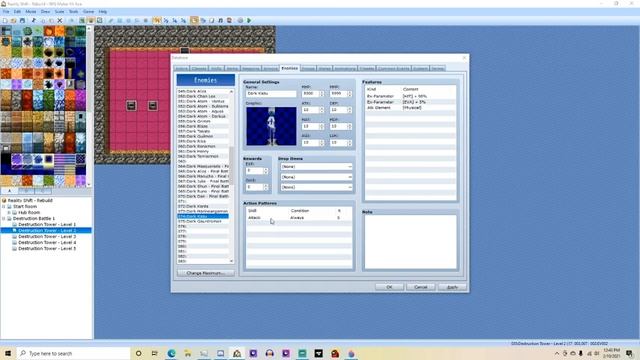Open the Sound Test toolbar icon

click(220, 20)
